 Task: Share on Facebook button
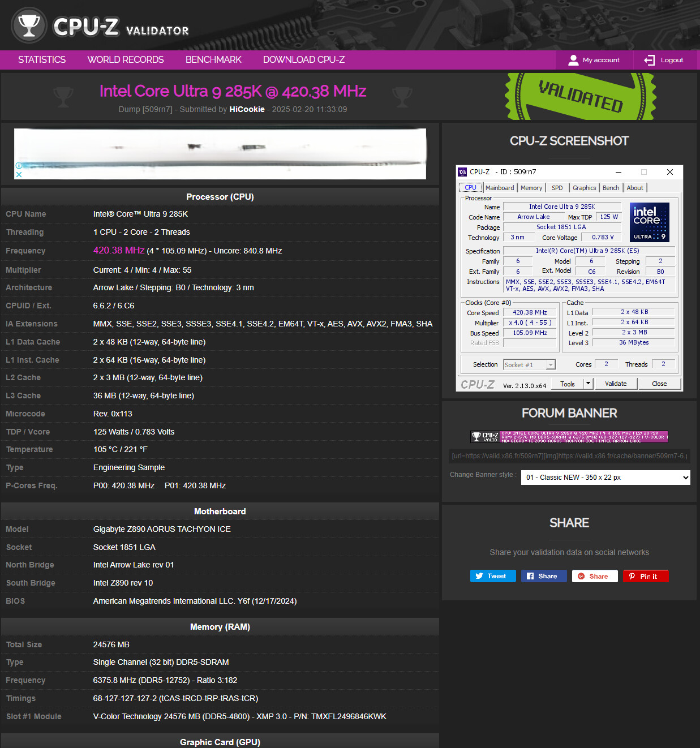tap(544, 576)
